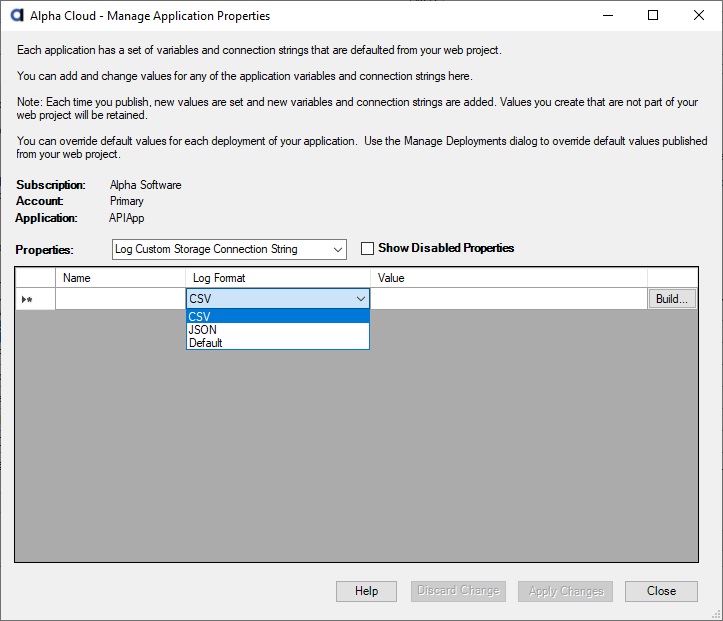
Task: Click the Value column header
Action: 509,278
